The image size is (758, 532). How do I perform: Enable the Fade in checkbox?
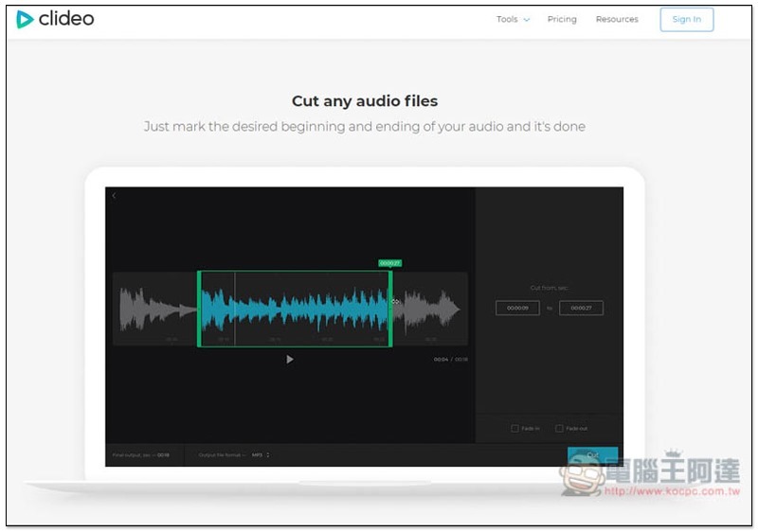click(514, 428)
